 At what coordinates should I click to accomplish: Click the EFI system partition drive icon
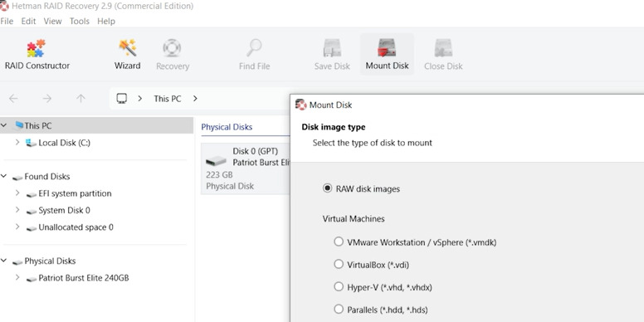pos(32,194)
